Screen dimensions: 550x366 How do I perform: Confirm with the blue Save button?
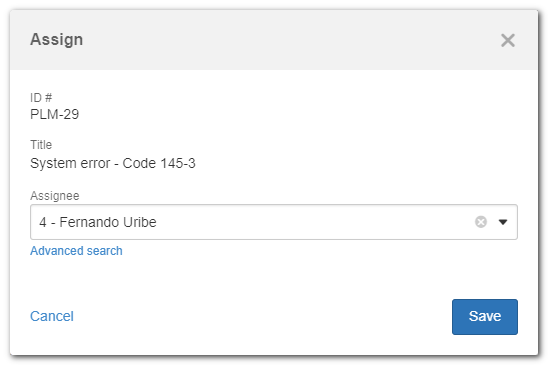click(x=484, y=317)
